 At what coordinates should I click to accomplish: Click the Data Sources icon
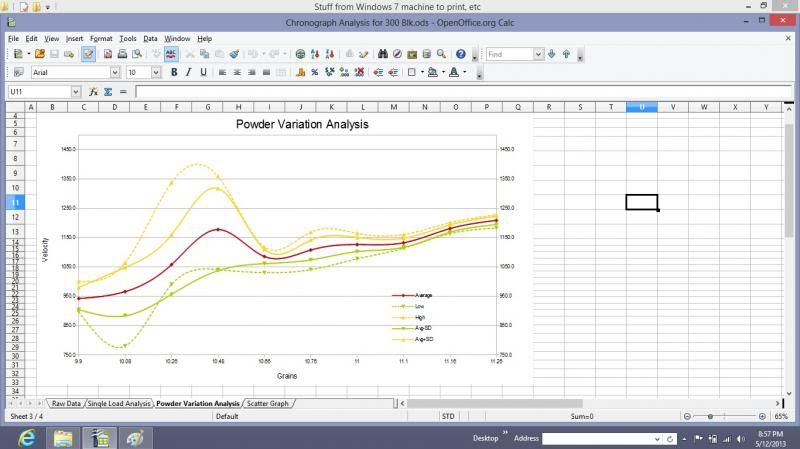click(427, 54)
